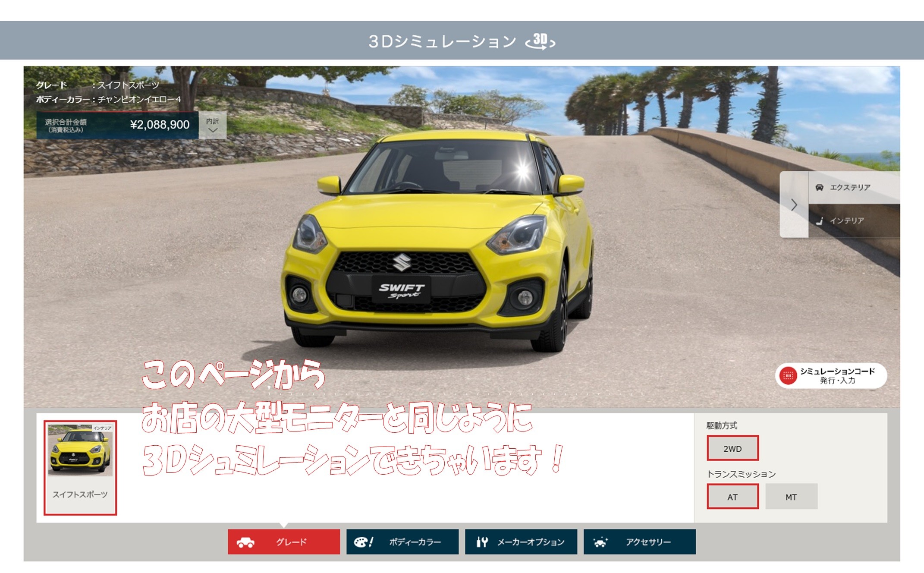The height and width of the screenshot is (573, 924).
Task: Click the red simulation code icon
Action: (788, 375)
